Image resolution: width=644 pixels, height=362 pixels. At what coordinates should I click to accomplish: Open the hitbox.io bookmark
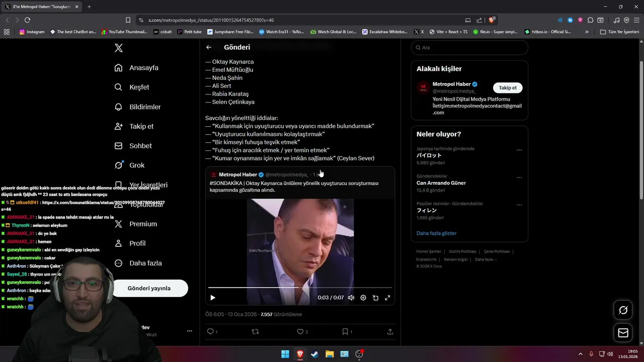[x=547, y=32]
